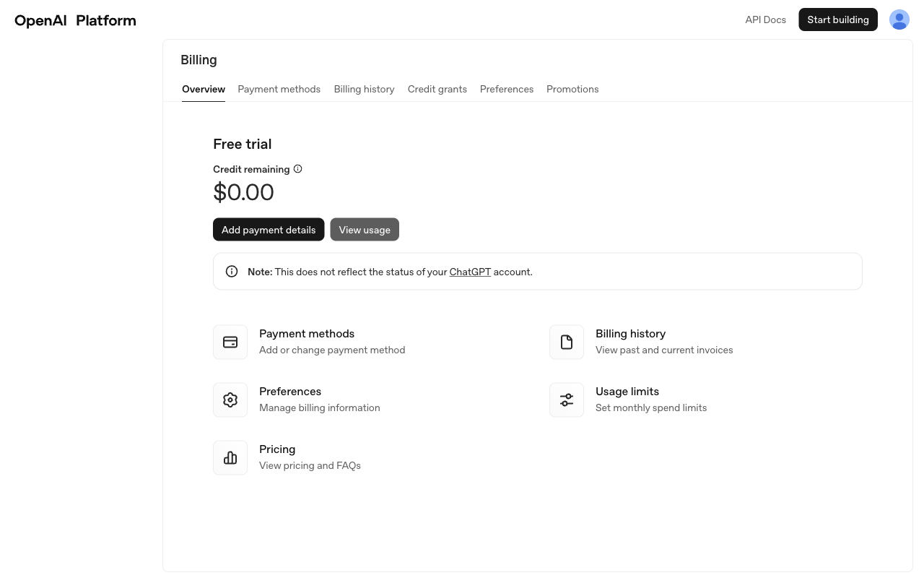Click the OpenAI Platform logo
924x578 pixels.
click(x=74, y=20)
